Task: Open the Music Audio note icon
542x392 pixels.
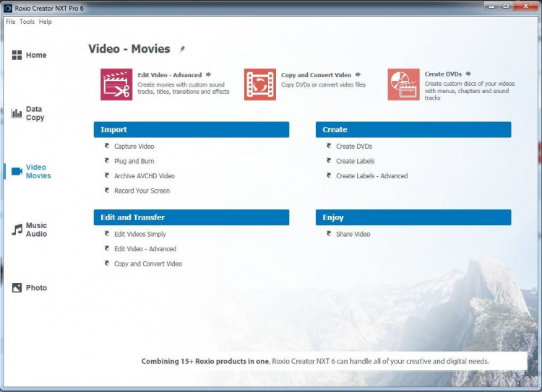Action: (x=17, y=230)
